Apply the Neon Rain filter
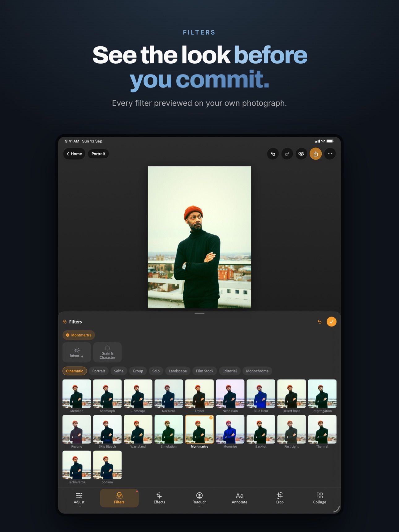399x532 pixels. (230, 394)
